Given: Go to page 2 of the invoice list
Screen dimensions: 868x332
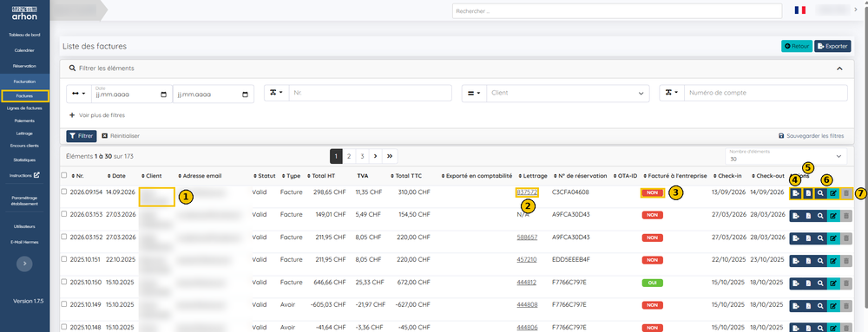Looking at the screenshot, I should coord(349,156).
